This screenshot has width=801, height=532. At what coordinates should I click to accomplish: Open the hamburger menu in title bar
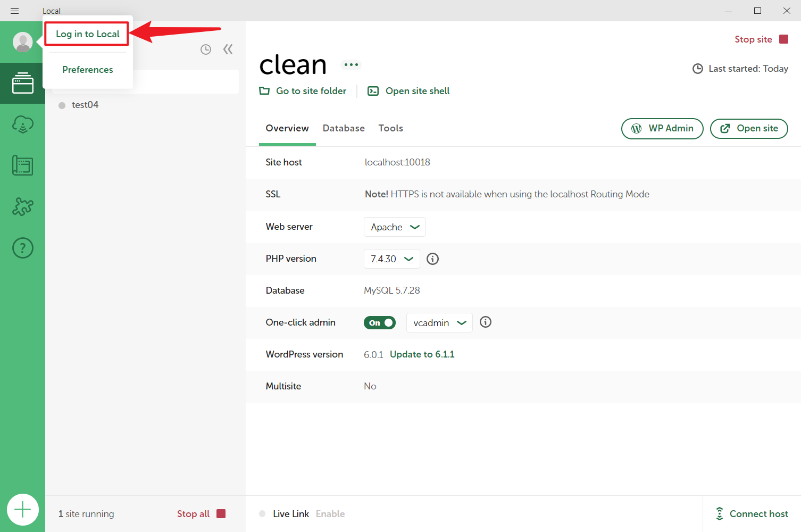[15, 11]
